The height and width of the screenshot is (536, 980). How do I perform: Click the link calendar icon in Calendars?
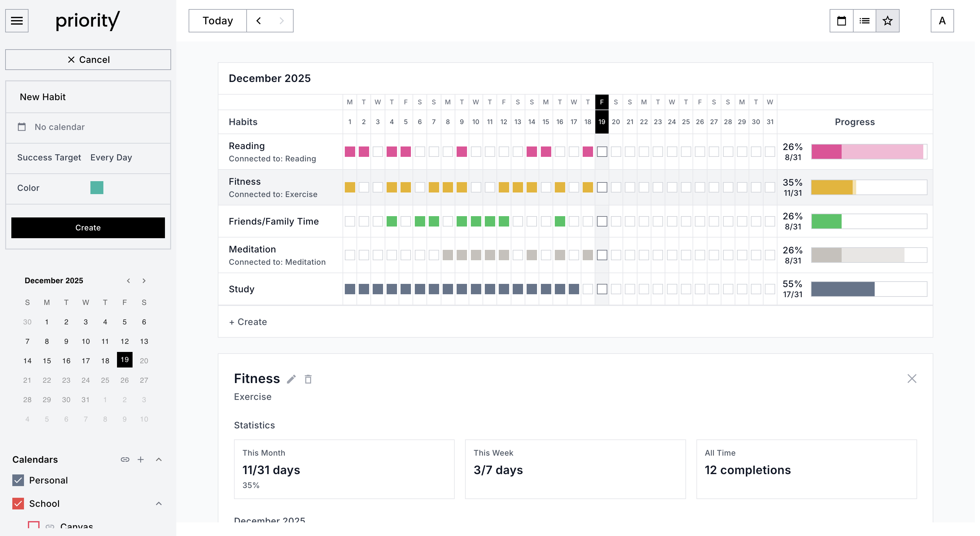[x=125, y=460]
